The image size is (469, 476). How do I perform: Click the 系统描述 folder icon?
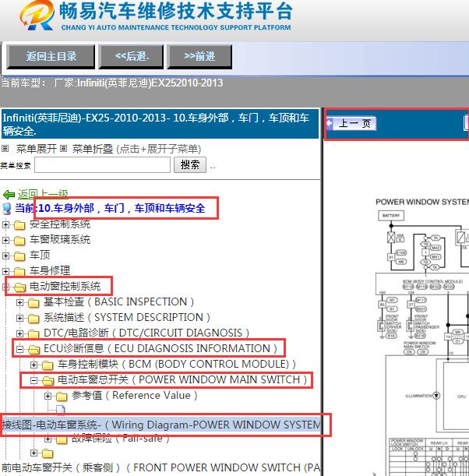pos(33,319)
